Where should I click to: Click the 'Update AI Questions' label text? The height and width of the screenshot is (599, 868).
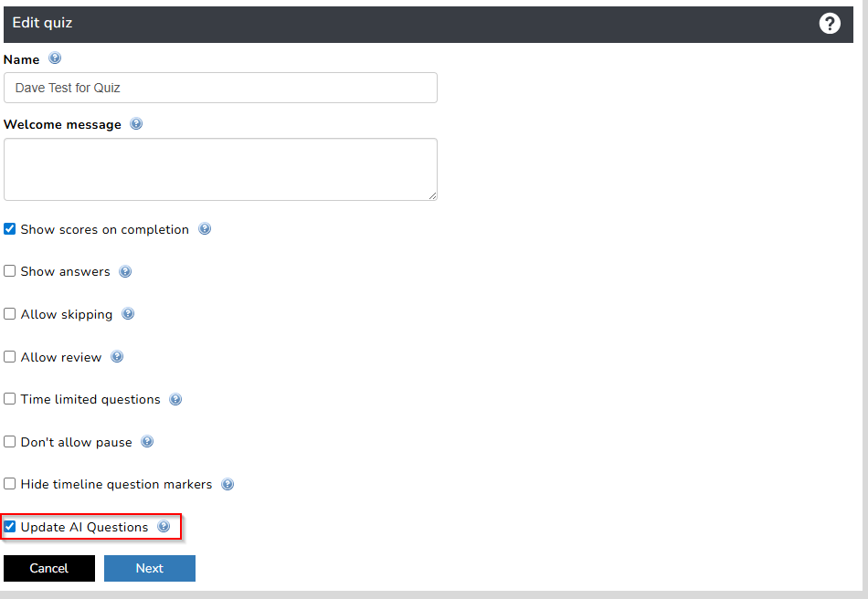pyautogui.click(x=84, y=527)
